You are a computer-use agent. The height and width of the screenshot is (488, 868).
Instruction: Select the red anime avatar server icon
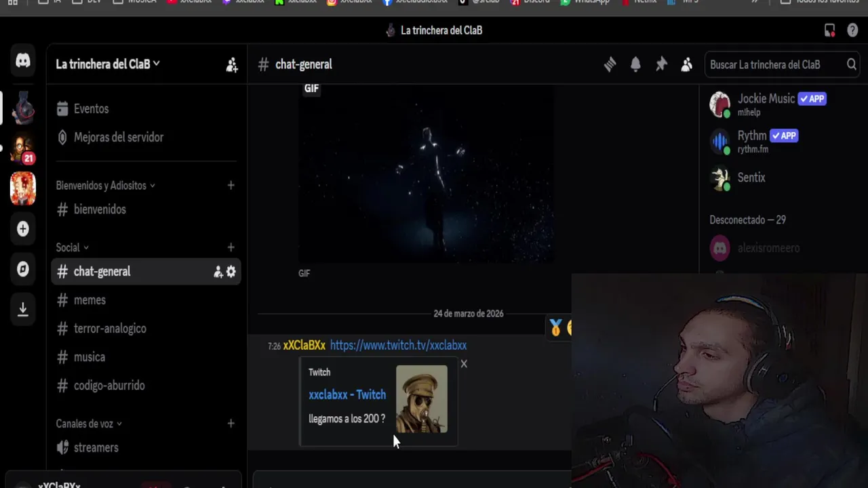pyautogui.click(x=22, y=188)
